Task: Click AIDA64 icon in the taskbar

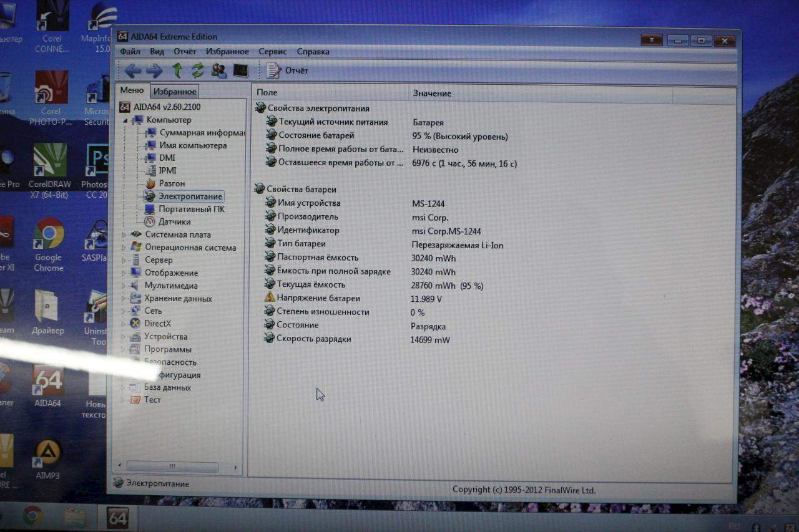Action: 117,517
